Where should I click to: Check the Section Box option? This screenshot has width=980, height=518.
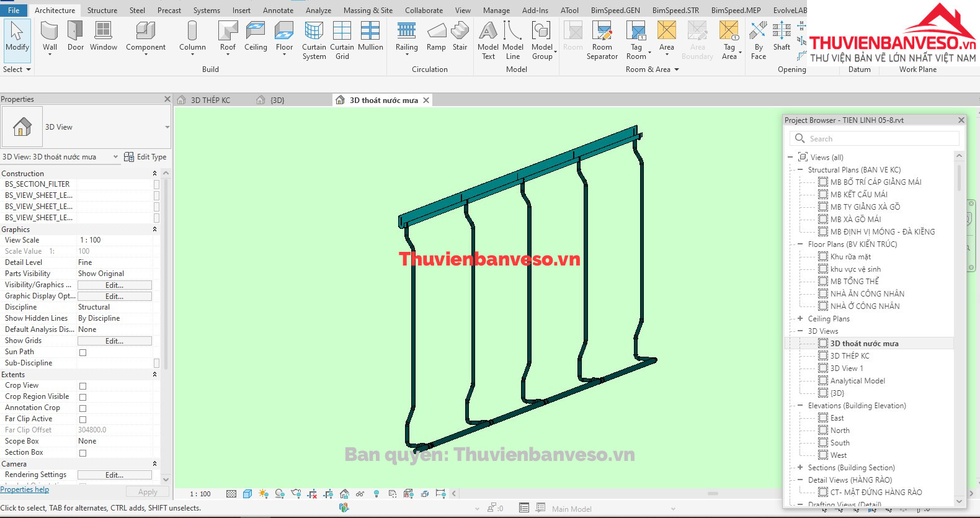pos(82,453)
